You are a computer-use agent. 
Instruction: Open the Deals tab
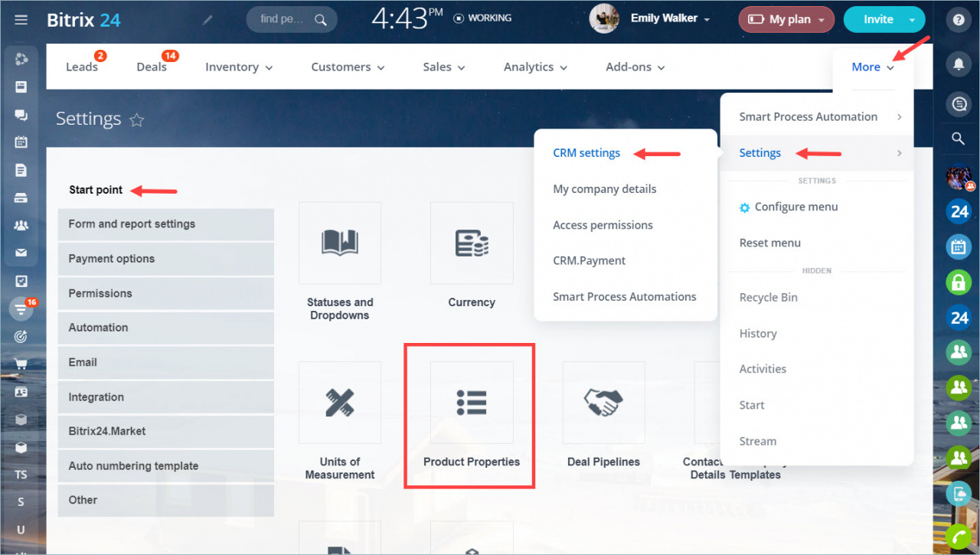152,67
